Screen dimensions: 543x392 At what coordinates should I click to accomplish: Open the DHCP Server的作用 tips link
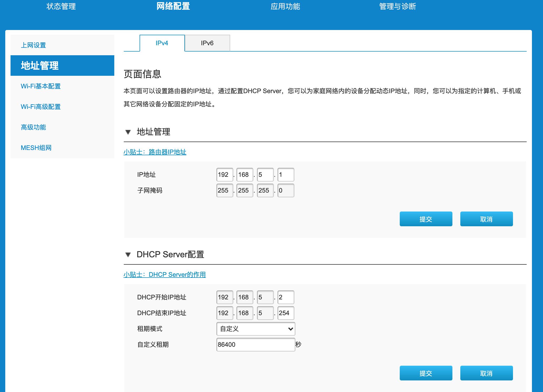click(165, 274)
